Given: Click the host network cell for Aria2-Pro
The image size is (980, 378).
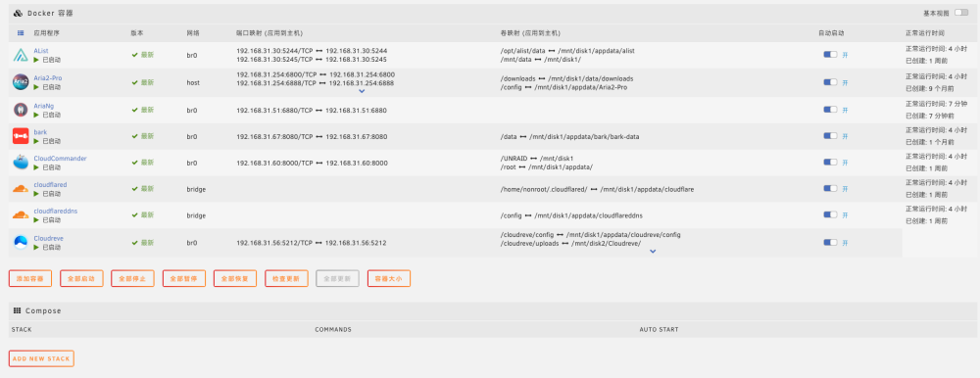Looking at the screenshot, I should click(x=193, y=82).
